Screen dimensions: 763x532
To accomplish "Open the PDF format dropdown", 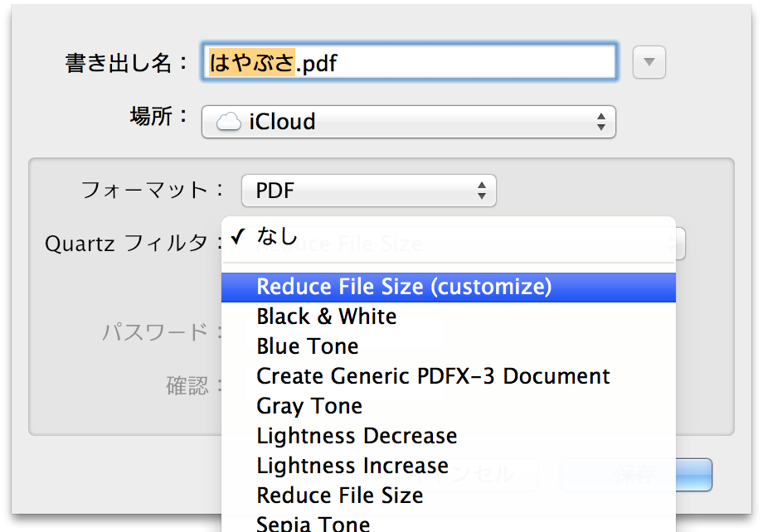I will (x=369, y=191).
